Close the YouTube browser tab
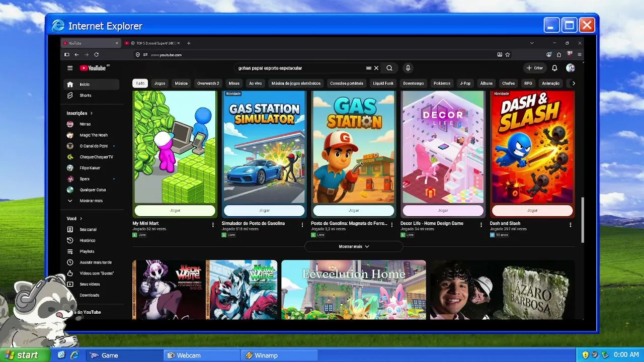Viewport: 644px width, 362px height. click(117, 43)
